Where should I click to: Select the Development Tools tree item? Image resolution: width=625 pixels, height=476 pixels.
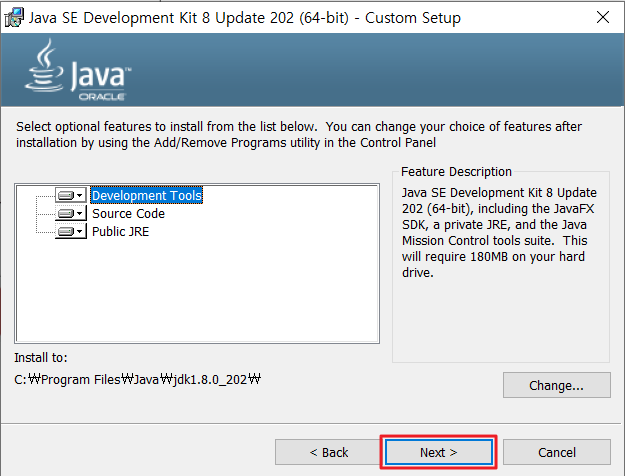[147, 195]
